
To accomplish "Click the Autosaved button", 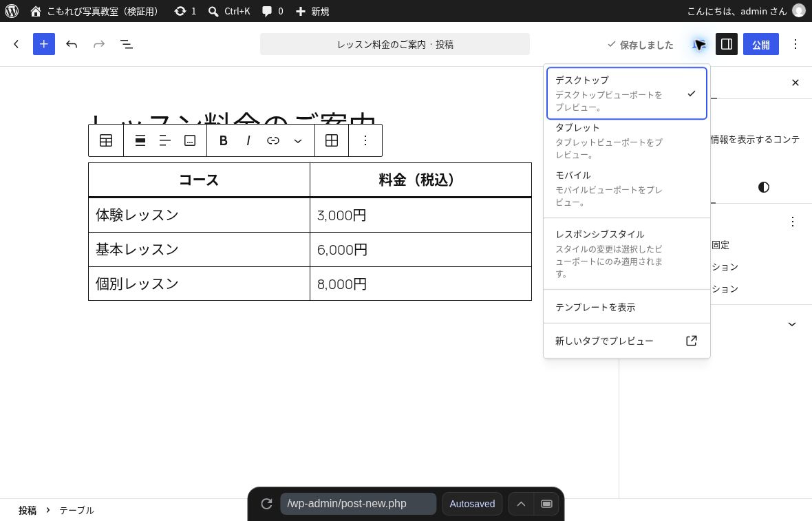I will pos(472,504).
